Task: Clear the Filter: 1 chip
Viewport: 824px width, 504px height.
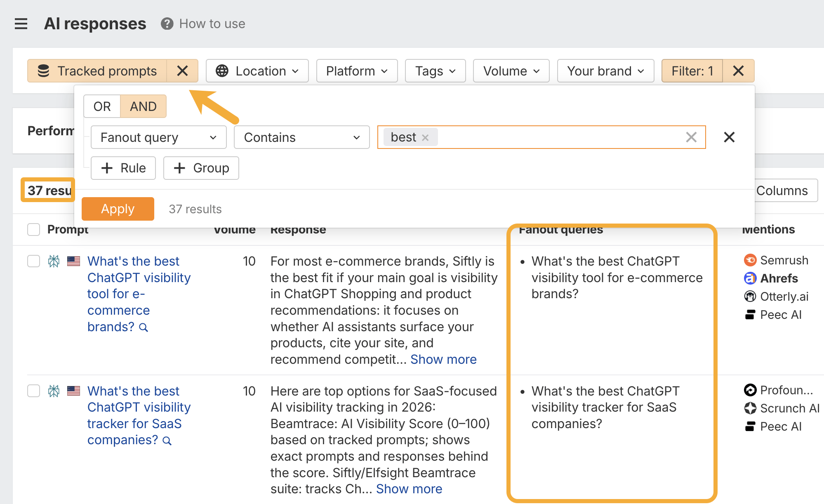Action: [x=738, y=71]
